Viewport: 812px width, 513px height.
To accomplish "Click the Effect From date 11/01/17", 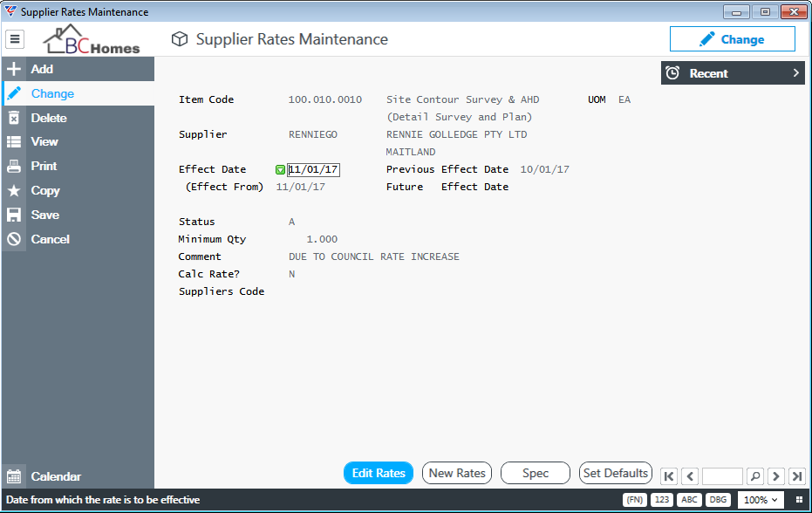I will pyautogui.click(x=300, y=187).
